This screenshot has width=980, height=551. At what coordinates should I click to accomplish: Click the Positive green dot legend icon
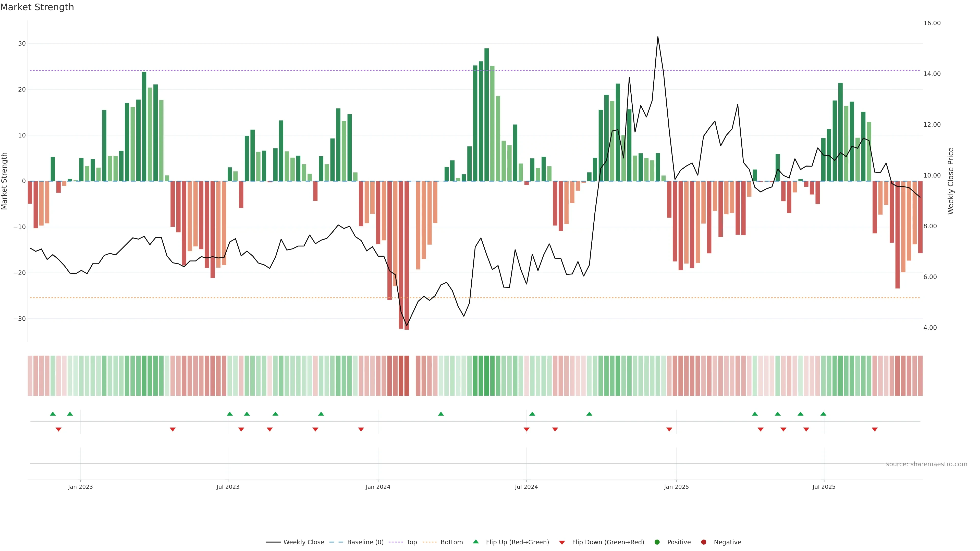pyautogui.click(x=657, y=542)
